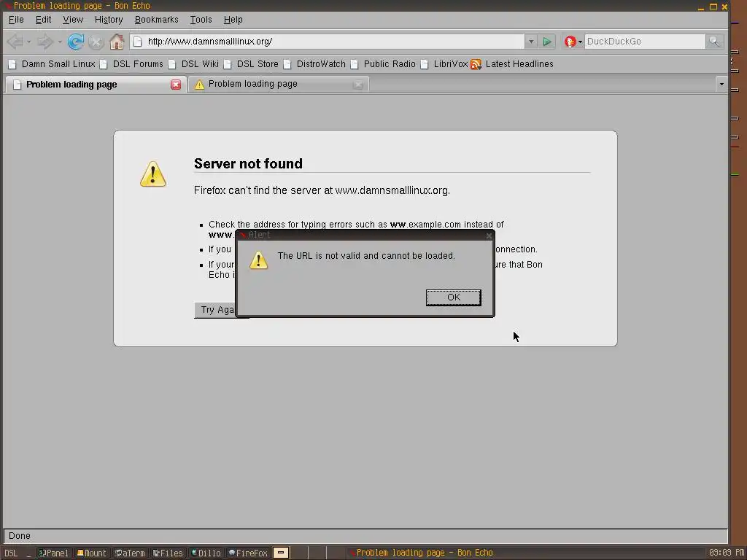Click the green Go arrow button
Image resolution: width=747 pixels, height=560 pixels.
point(547,42)
